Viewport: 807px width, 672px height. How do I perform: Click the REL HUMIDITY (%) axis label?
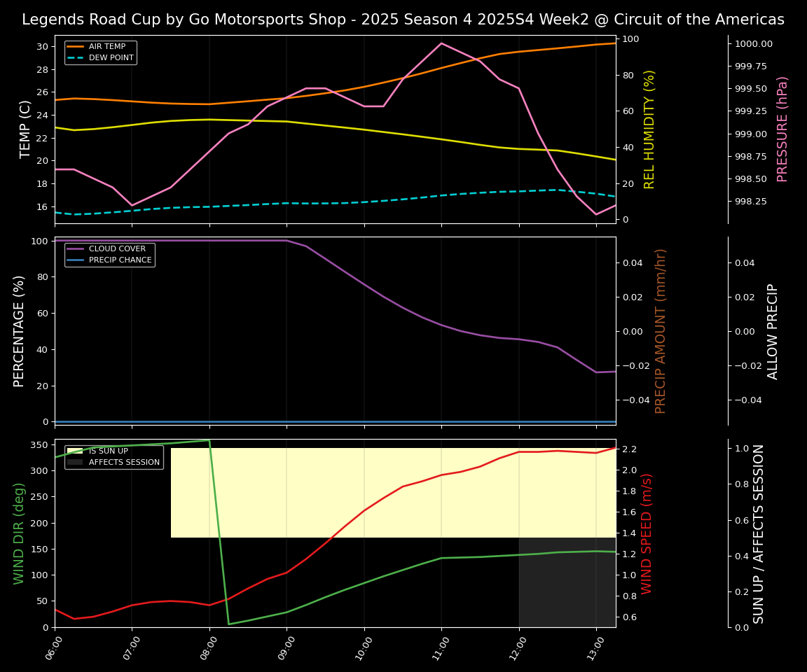coord(649,129)
